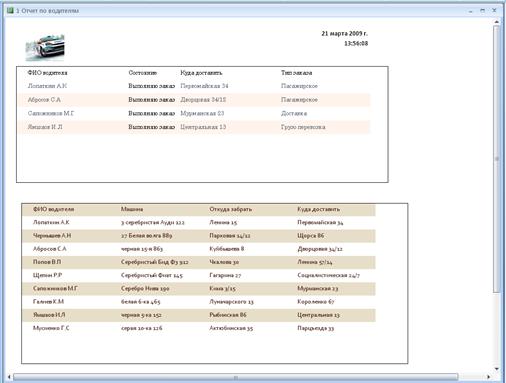Select Чернышев А.Н row in lower table

(x=199, y=236)
